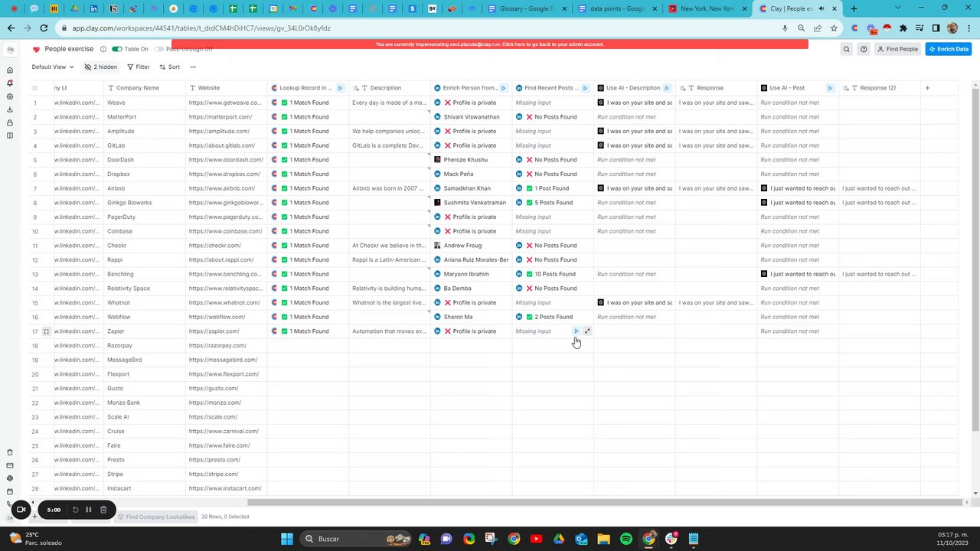The height and width of the screenshot is (551, 980).
Task: Expand row 17 using its row expand icon
Action: click(46, 331)
